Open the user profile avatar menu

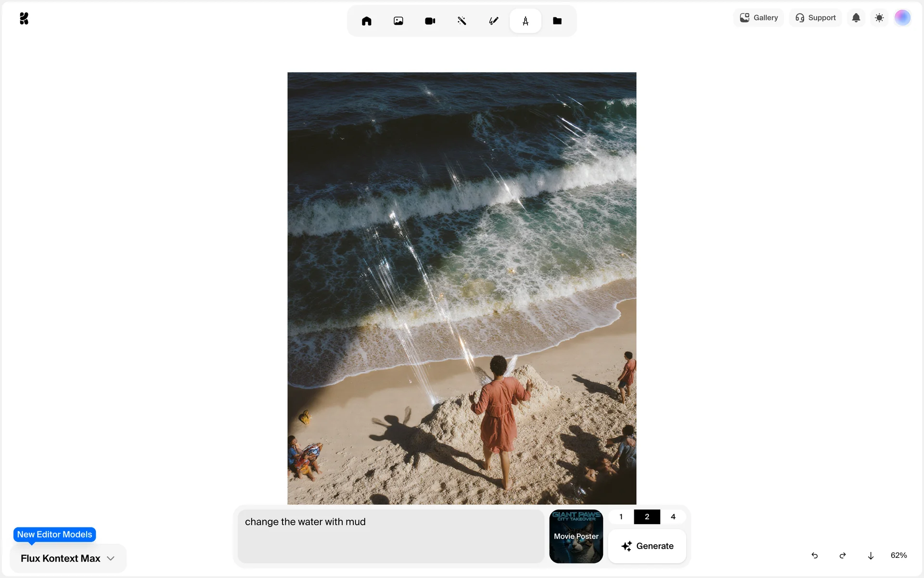[x=902, y=18]
